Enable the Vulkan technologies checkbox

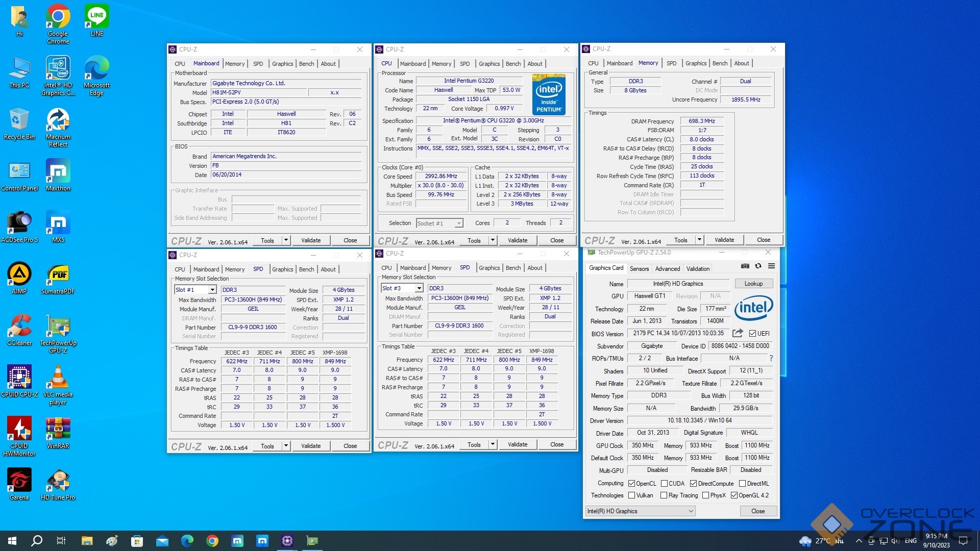[x=631, y=495]
